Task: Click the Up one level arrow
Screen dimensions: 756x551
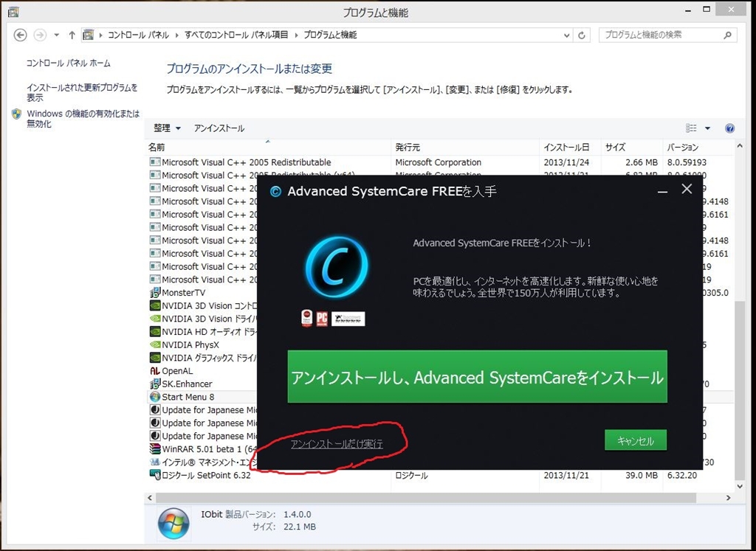Action: [x=72, y=35]
